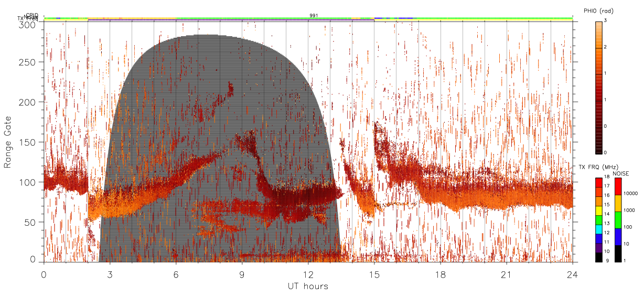
Task: Click the PHI0 gradient colorbar
Action: 598,87
